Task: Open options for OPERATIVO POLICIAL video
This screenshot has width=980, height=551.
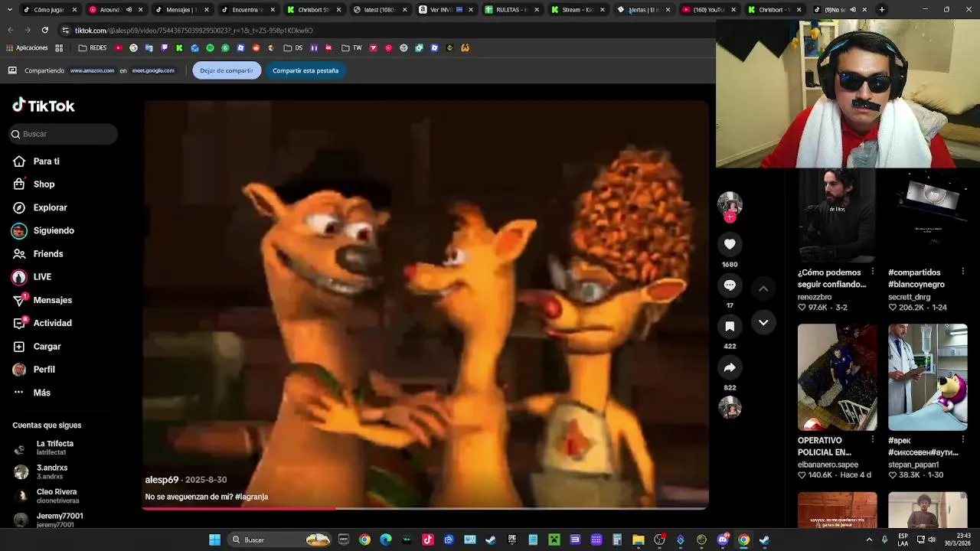Action: click(x=872, y=440)
